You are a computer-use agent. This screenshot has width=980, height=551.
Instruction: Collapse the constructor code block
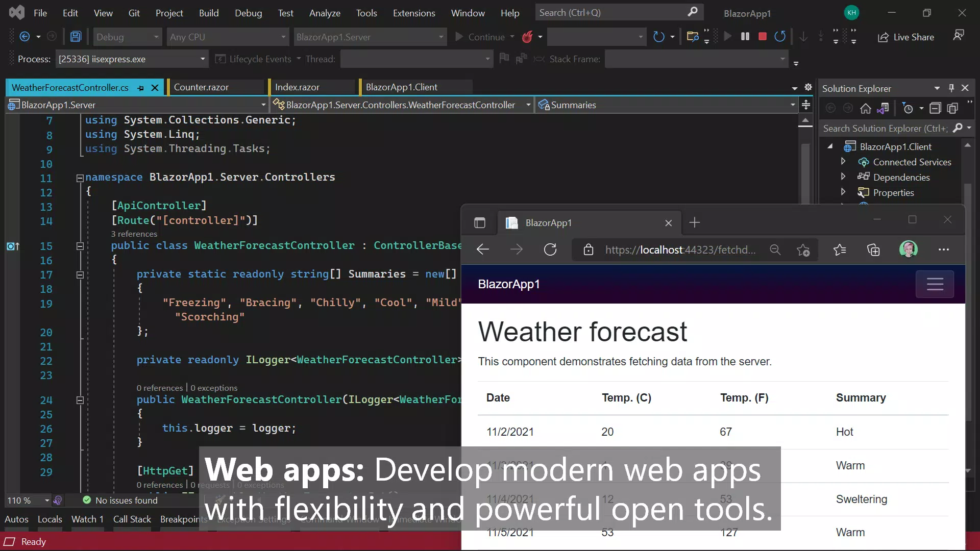(80, 400)
